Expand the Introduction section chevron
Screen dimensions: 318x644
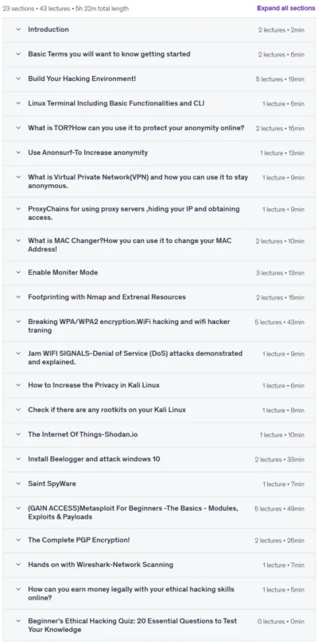tap(18, 29)
